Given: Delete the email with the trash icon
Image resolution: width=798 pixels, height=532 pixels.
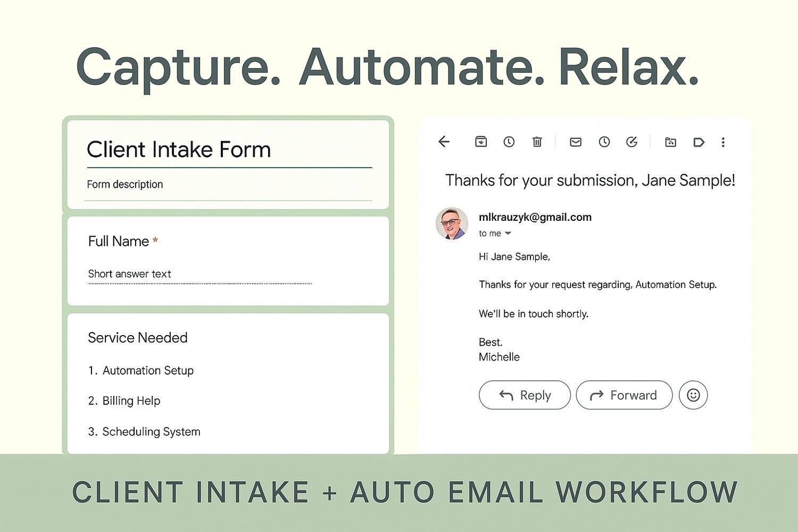Looking at the screenshot, I should [x=537, y=142].
